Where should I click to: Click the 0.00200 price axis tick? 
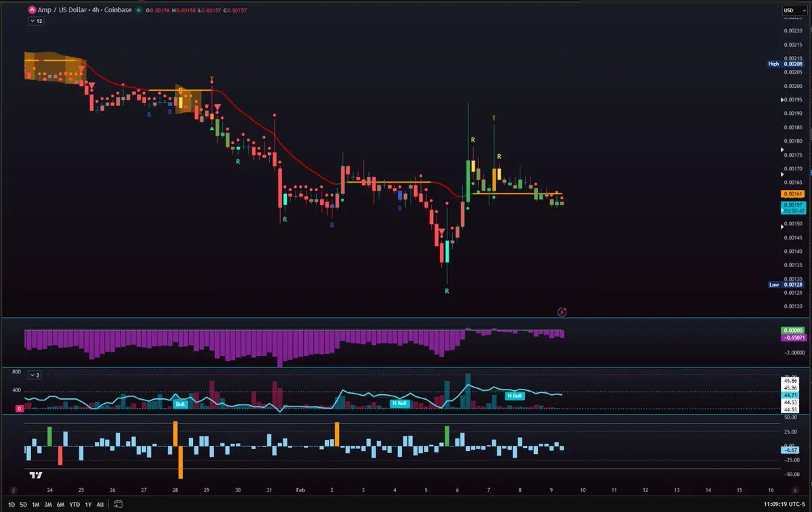794,86
